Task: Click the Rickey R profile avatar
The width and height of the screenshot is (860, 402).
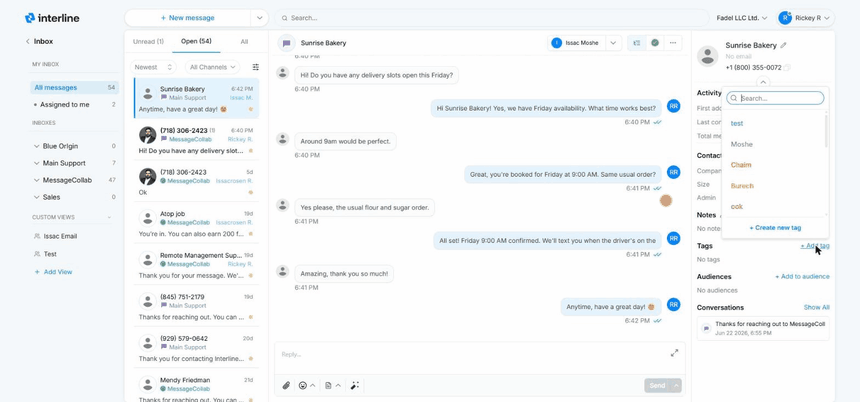Action: tap(785, 18)
